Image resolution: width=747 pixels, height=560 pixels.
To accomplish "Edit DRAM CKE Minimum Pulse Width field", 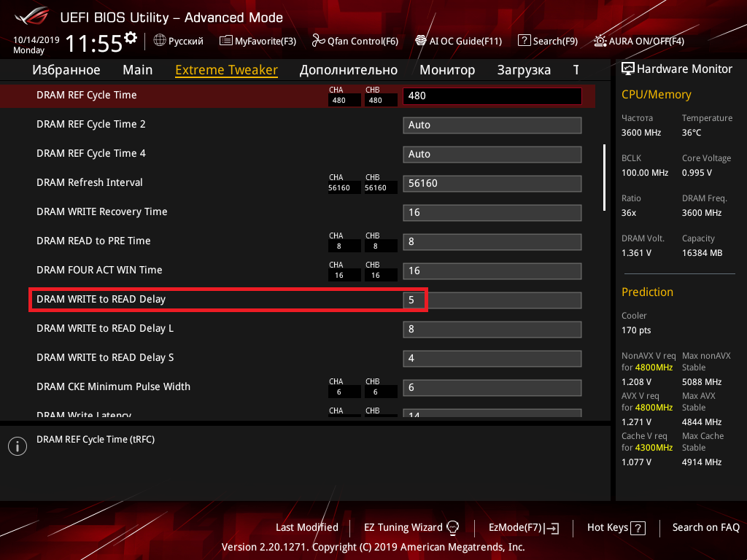I will pyautogui.click(x=492, y=388).
